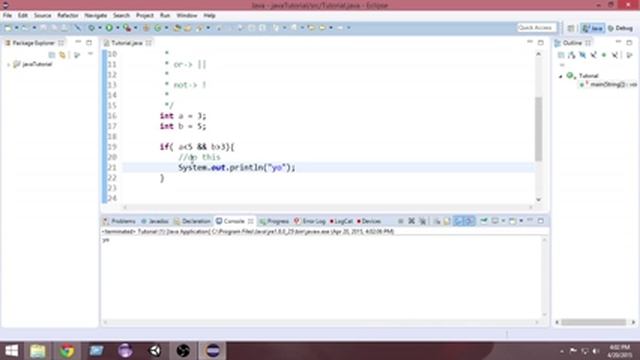The image size is (640, 360).
Task: Click the green Run button in toolbar
Action: click(109, 28)
